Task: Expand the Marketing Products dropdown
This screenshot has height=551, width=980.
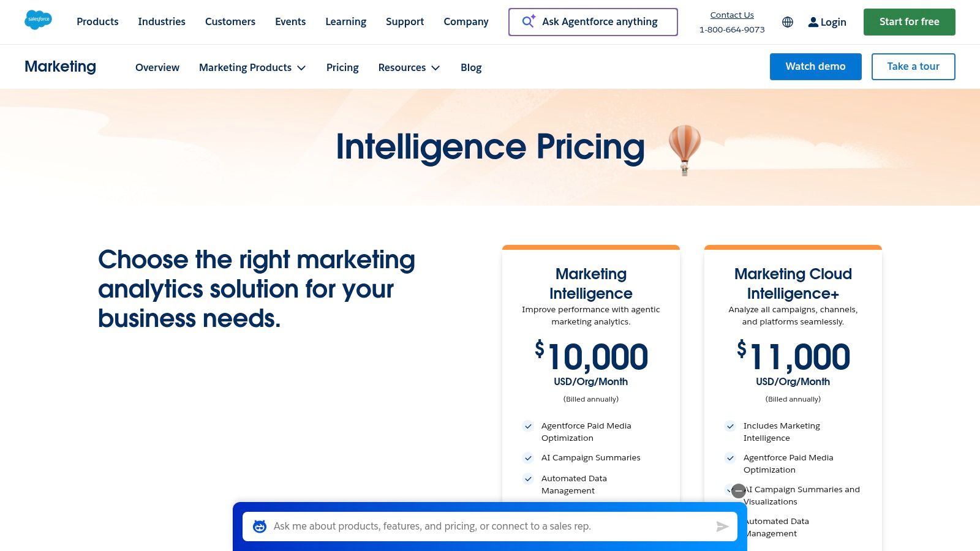Action: pyautogui.click(x=252, y=67)
